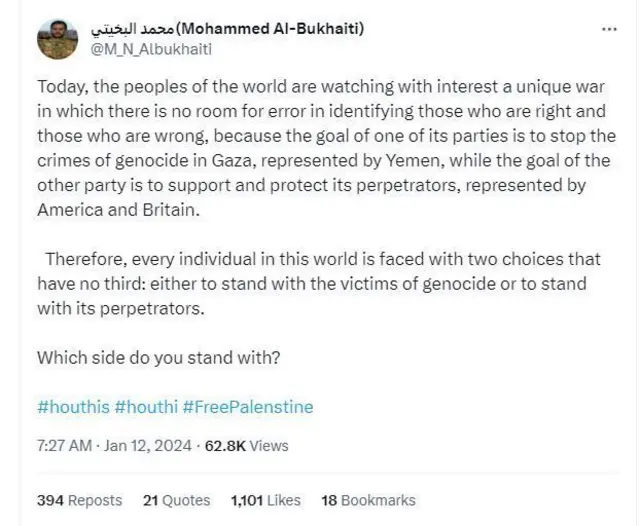Click the 7:27 AM post time
This screenshot has height=526, width=640.
tap(66, 445)
